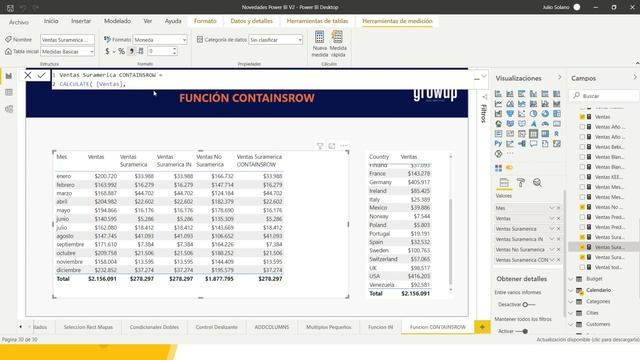Image resolution: width=640 pixels, height=360 pixels.
Task: Open the Report view from left sidebar
Action: 9,76
